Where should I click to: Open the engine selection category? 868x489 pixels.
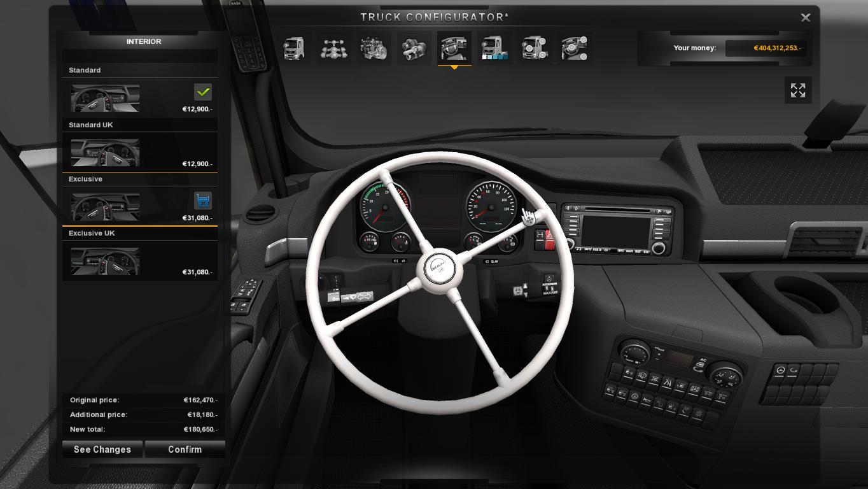coord(374,48)
